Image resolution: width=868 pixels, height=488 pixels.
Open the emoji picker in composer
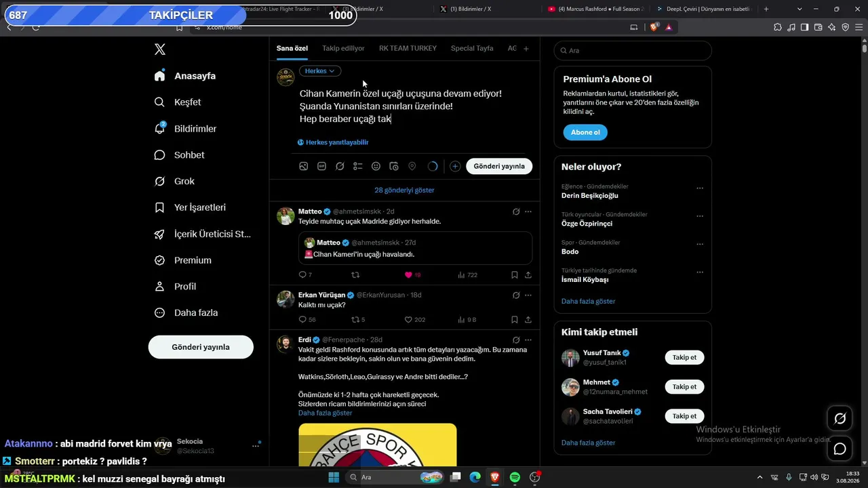(x=376, y=166)
